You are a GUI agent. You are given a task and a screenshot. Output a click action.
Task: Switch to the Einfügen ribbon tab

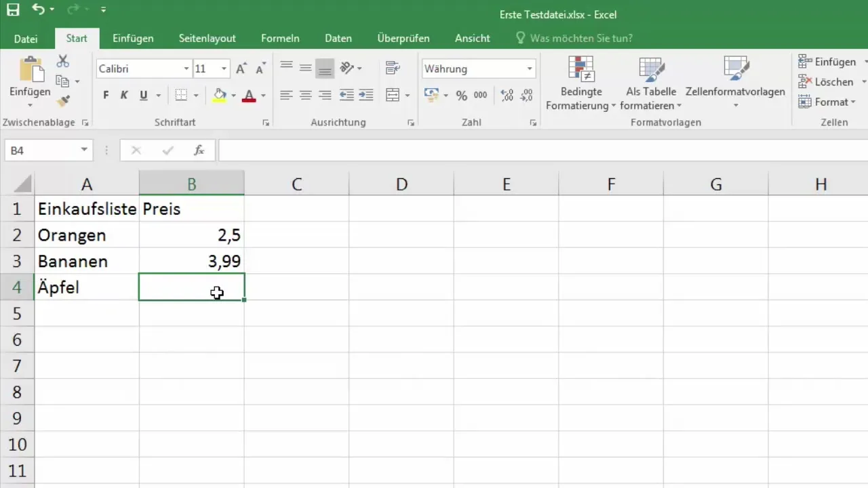[x=133, y=39]
